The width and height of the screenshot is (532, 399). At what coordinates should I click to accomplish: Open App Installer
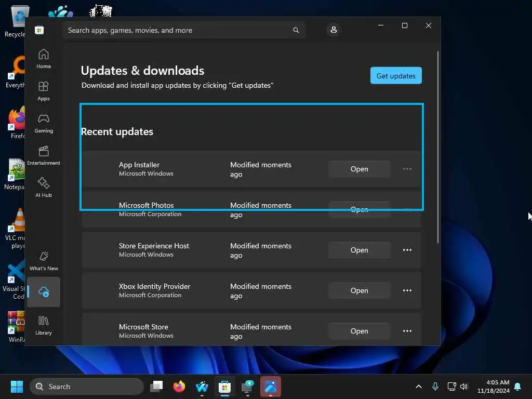(360, 169)
